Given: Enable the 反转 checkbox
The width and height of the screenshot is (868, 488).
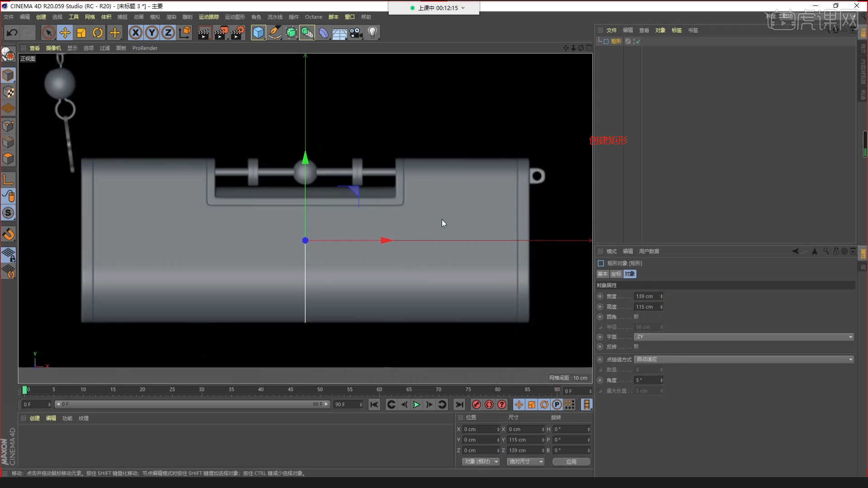Looking at the screenshot, I should 636,347.
